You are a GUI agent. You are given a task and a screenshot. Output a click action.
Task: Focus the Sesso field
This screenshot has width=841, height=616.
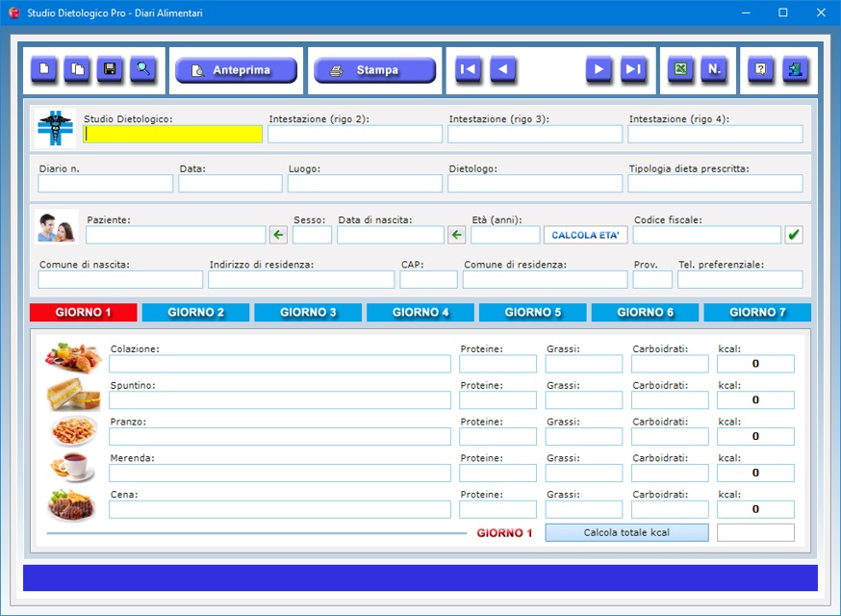[x=312, y=235]
